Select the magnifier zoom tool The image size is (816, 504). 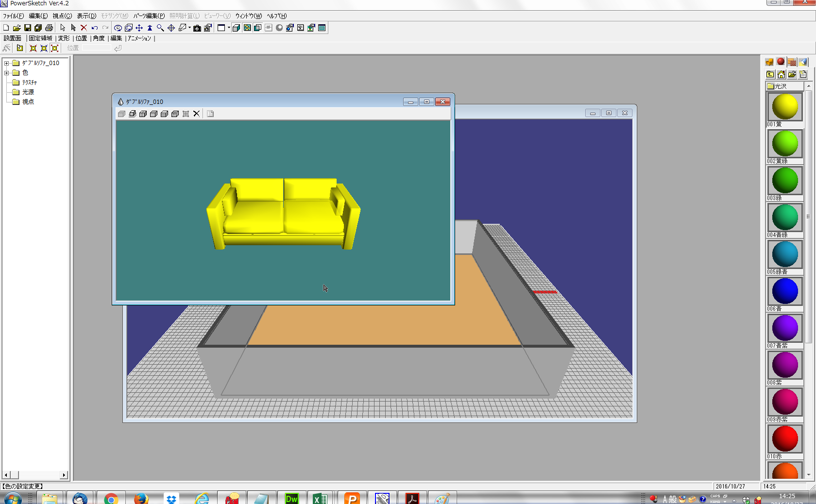point(160,28)
